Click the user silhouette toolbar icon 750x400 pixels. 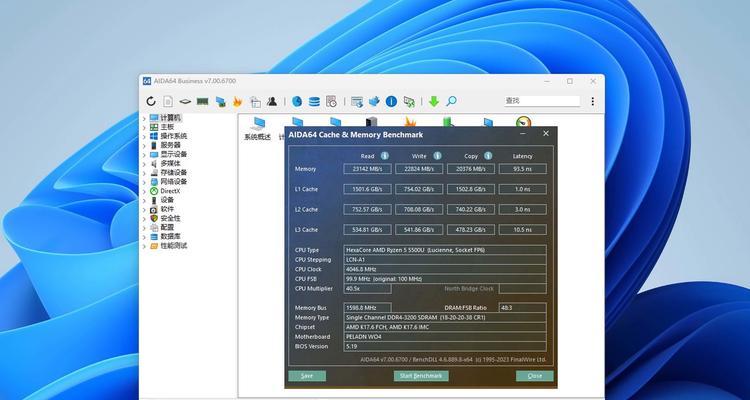coord(272,101)
